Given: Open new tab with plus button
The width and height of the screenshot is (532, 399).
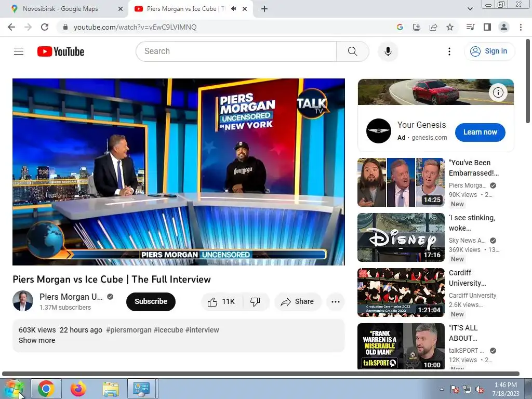Looking at the screenshot, I should pos(264,9).
